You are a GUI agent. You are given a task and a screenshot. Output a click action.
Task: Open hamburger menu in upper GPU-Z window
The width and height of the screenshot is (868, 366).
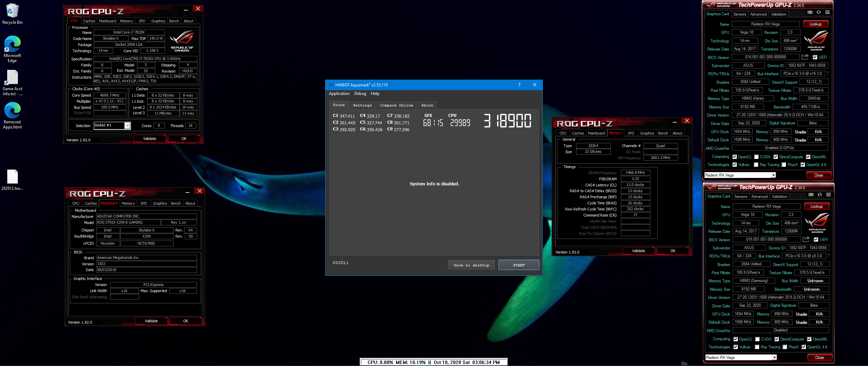point(827,12)
